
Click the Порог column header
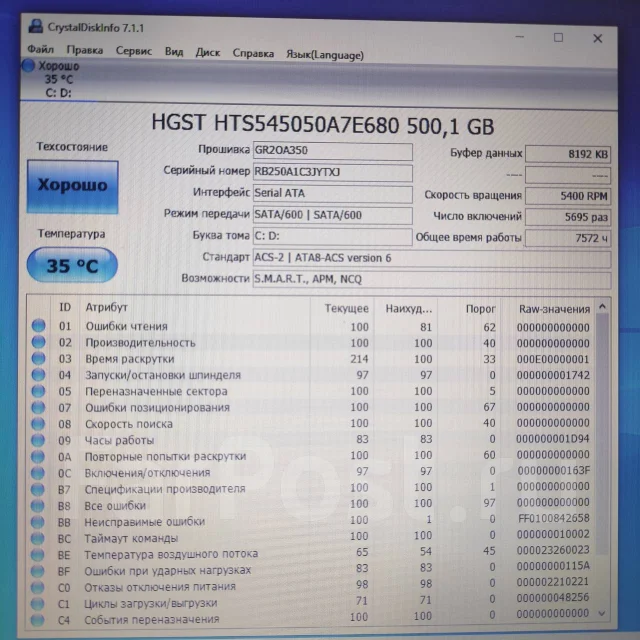pyautogui.click(x=480, y=309)
